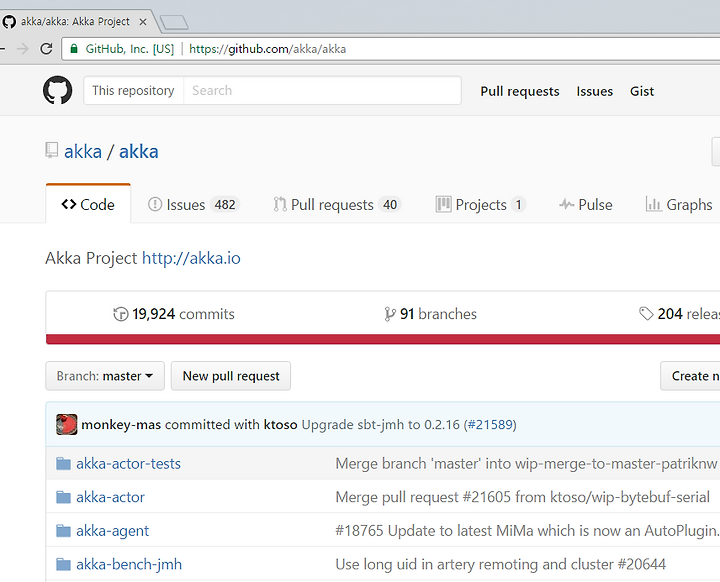
Task: Click the commits history clock icon
Action: point(120,314)
